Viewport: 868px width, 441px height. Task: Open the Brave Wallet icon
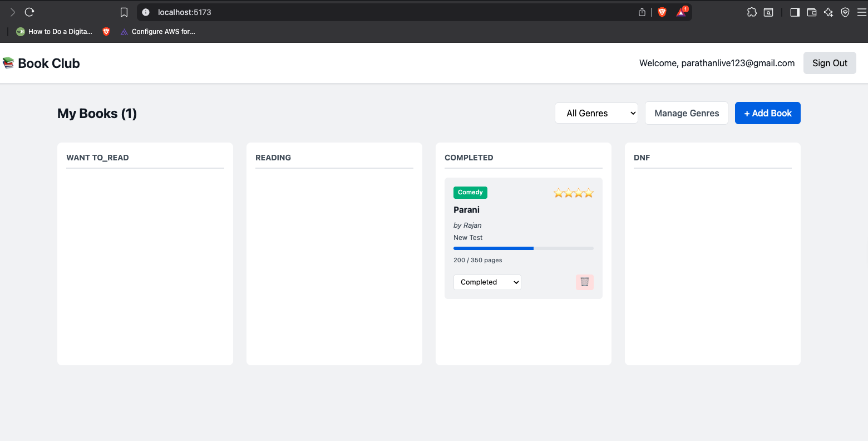point(812,12)
